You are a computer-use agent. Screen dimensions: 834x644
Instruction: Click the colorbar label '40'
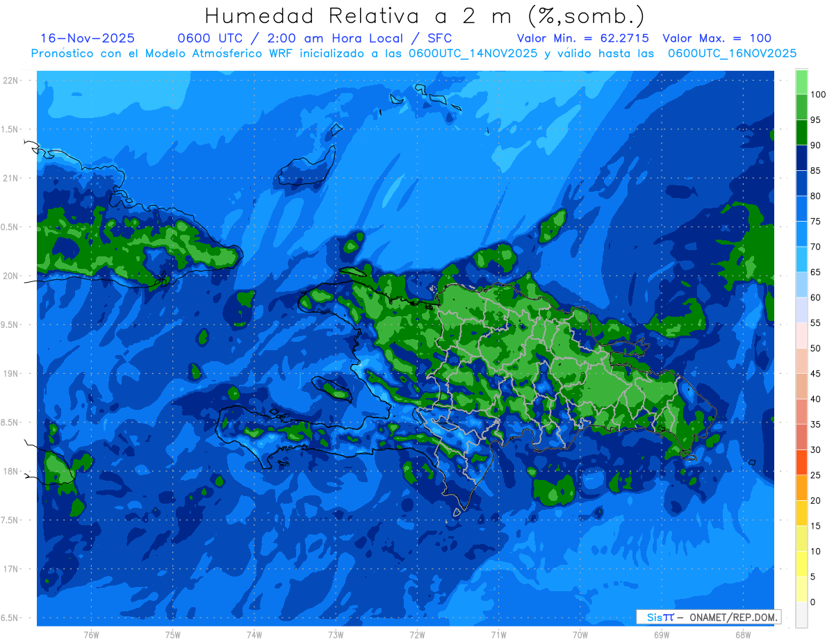point(815,399)
